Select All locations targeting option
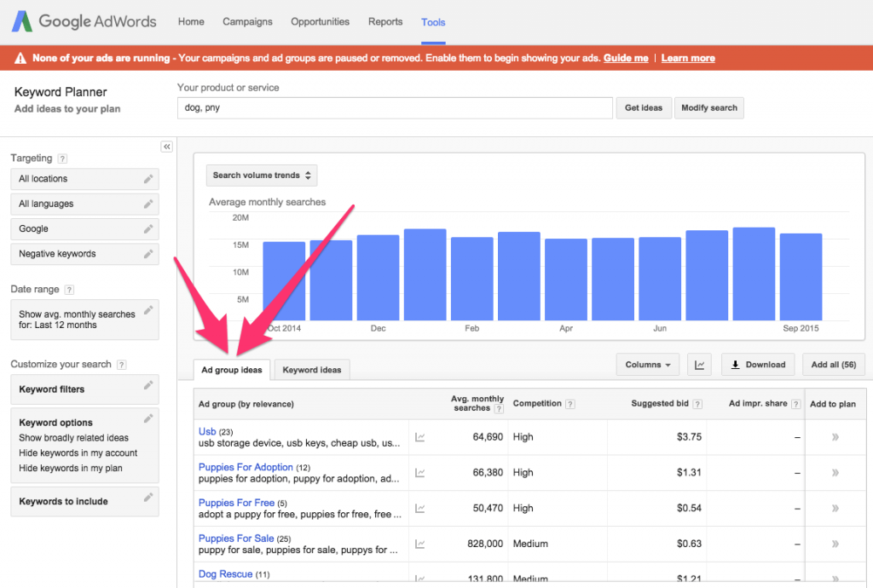The image size is (873, 588). (84, 179)
